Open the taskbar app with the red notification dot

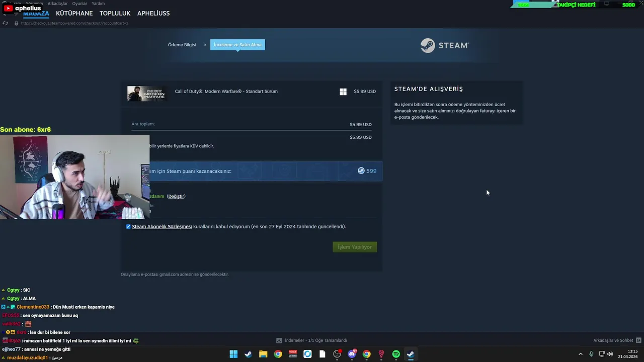click(x=337, y=354)
